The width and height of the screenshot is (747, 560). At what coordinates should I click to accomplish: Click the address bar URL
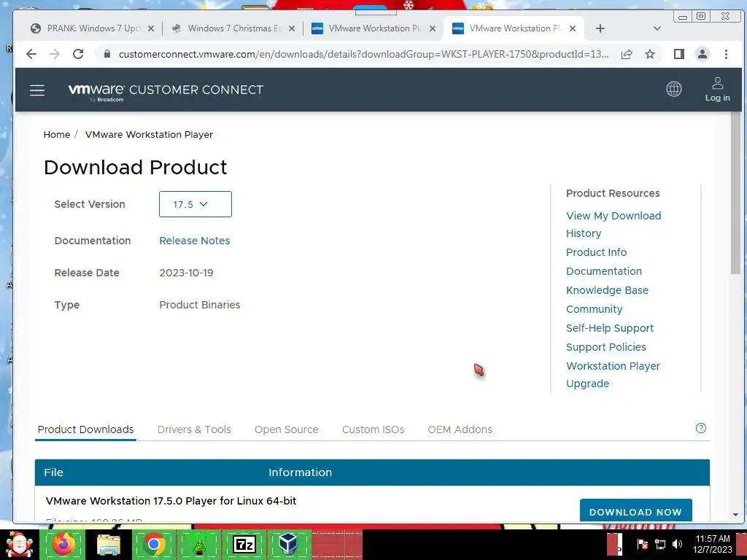(x=363, y=54)
